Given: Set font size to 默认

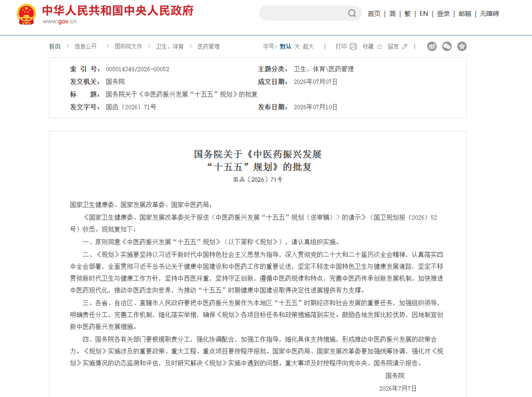Looking at the screenshot, I should (285, 46).
